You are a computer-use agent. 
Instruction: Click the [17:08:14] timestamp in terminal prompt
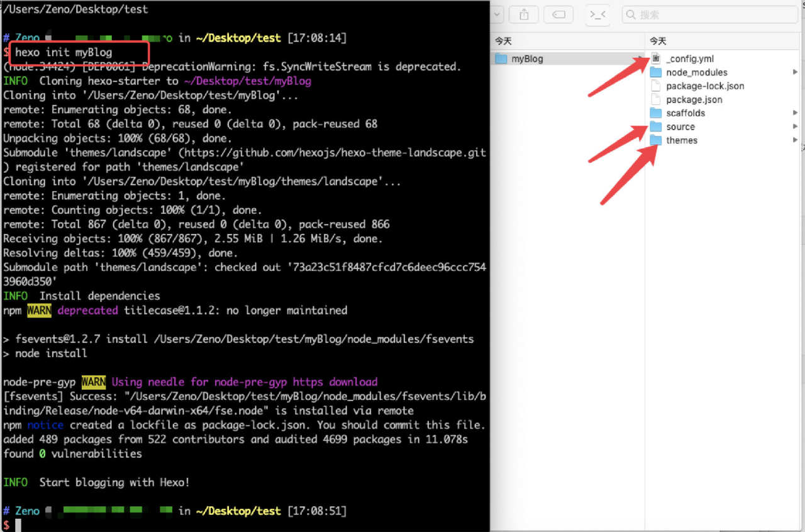coord(316,38)
